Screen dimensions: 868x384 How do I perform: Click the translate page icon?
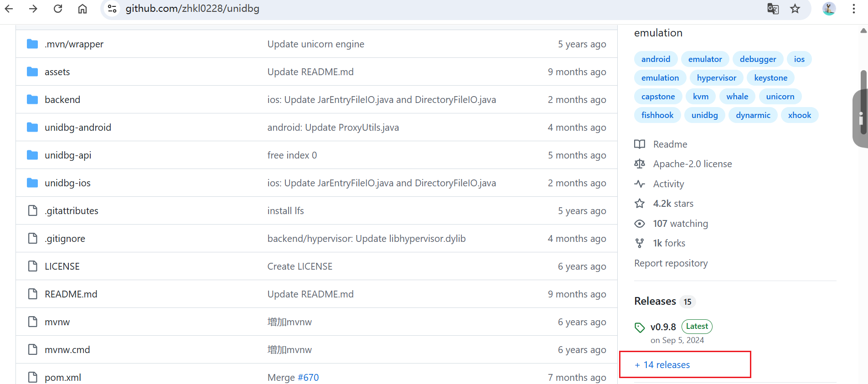pyautogui.click(x=773, y=9)
